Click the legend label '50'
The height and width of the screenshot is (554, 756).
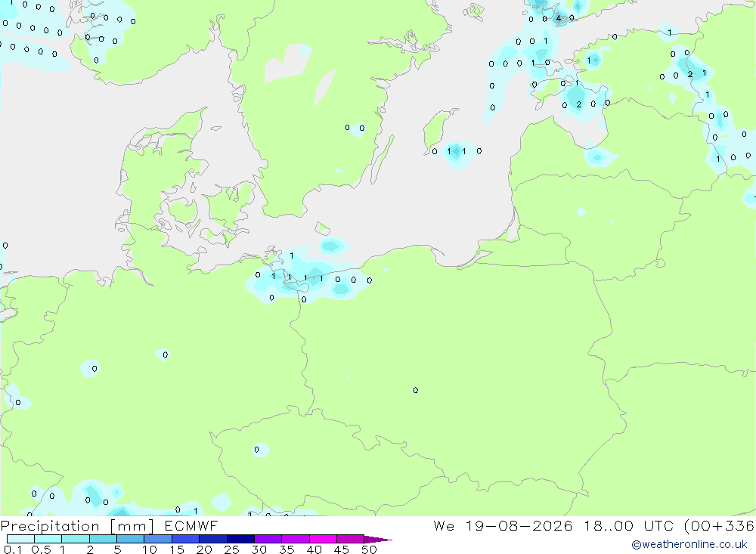pyautogui.click(x=369, y=549)
